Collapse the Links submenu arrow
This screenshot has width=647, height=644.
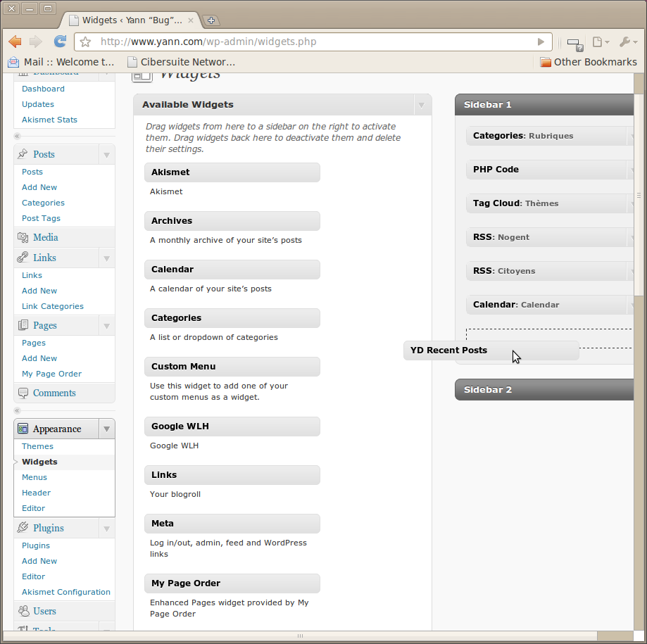(x=106, y=258)
